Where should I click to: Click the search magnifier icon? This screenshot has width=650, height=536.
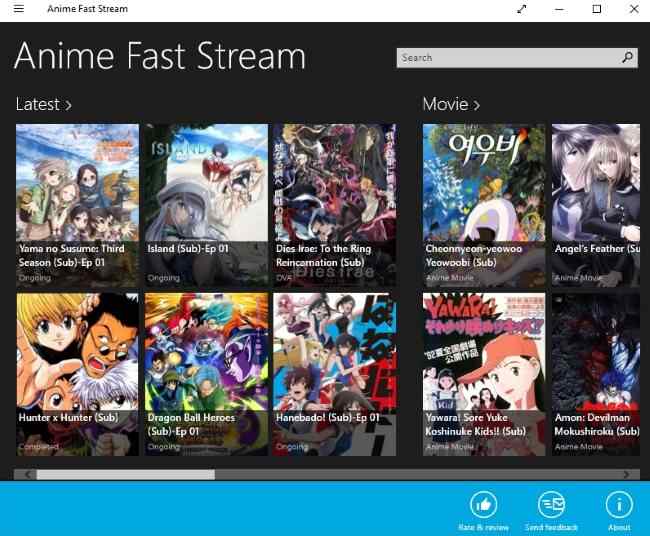[x=628, y=57]
